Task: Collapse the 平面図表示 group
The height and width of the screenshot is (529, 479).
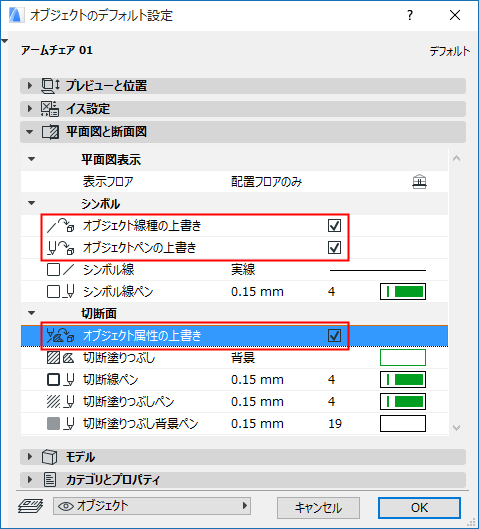Action: pos(31,159)
